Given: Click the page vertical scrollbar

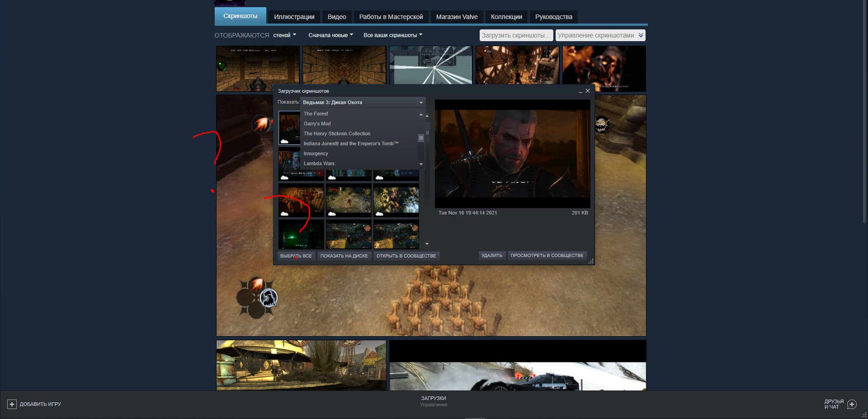Looking at the screenshot, I should pos(865,111).
